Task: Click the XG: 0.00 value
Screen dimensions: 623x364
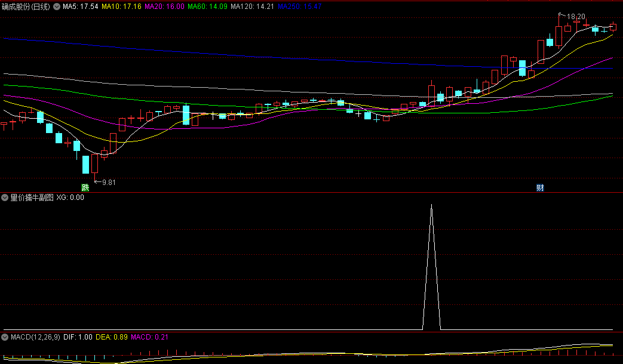Action: pos(70,198)
